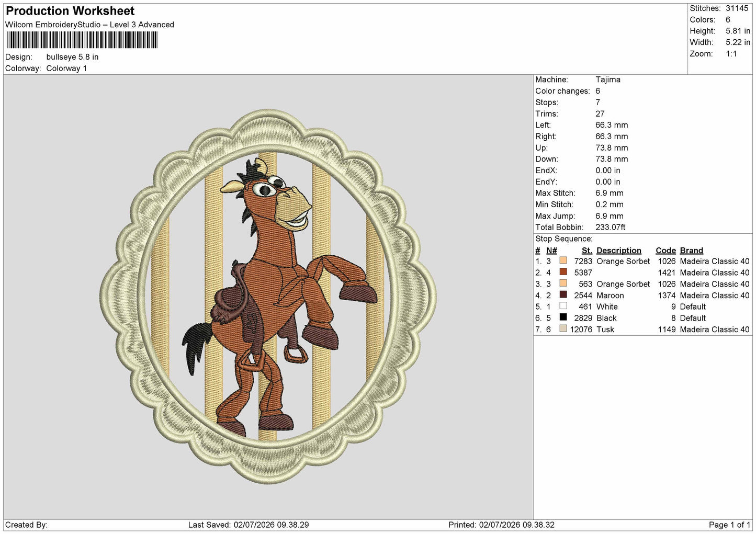Click the Maroon color swatch
This screenshot has height=534, width=756.
pos(563,294)
